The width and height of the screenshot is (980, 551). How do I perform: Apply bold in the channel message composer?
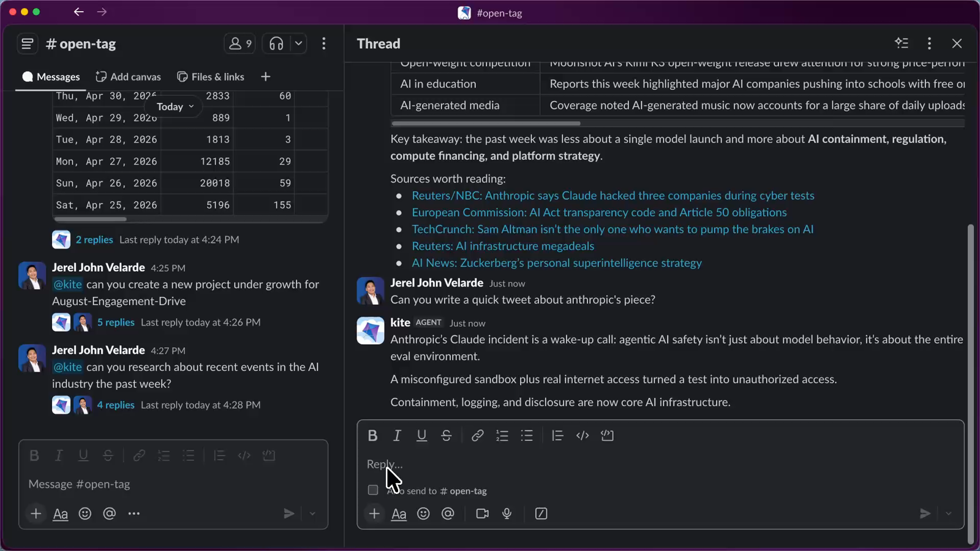[34, 455]
